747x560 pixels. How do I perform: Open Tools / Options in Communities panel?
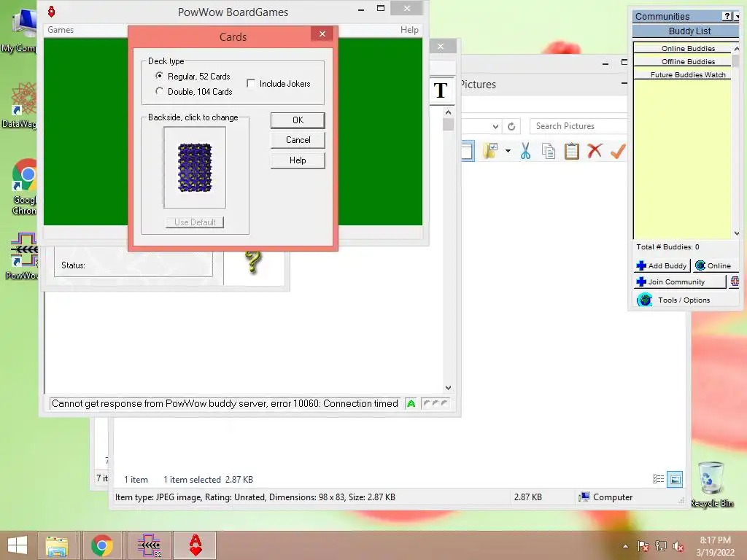(x=684, y=300)
